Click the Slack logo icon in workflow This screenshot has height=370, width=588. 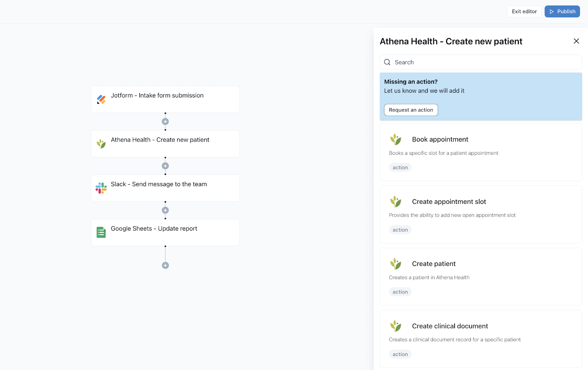click(101, 188)
